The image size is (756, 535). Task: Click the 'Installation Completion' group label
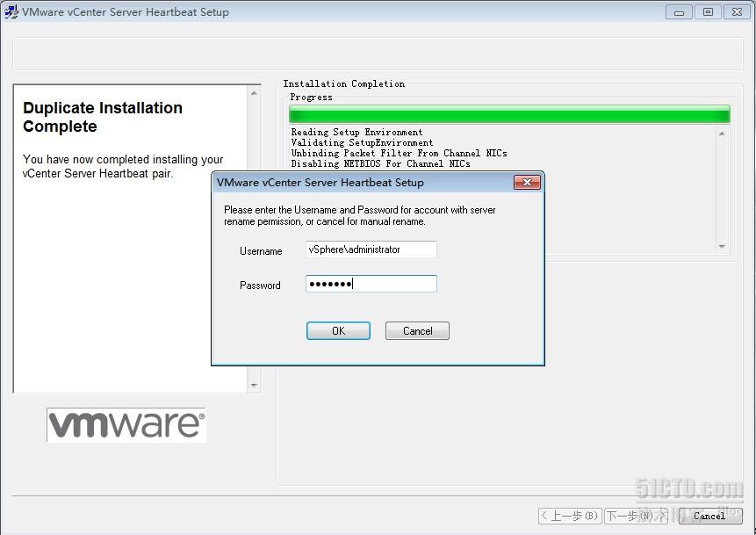(344, 84)
